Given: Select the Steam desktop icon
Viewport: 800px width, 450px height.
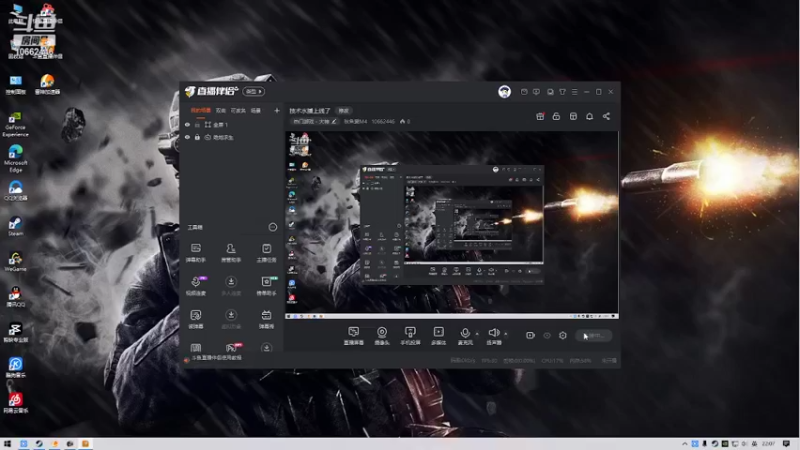Looking at the screenshot, I should [15, 226].
